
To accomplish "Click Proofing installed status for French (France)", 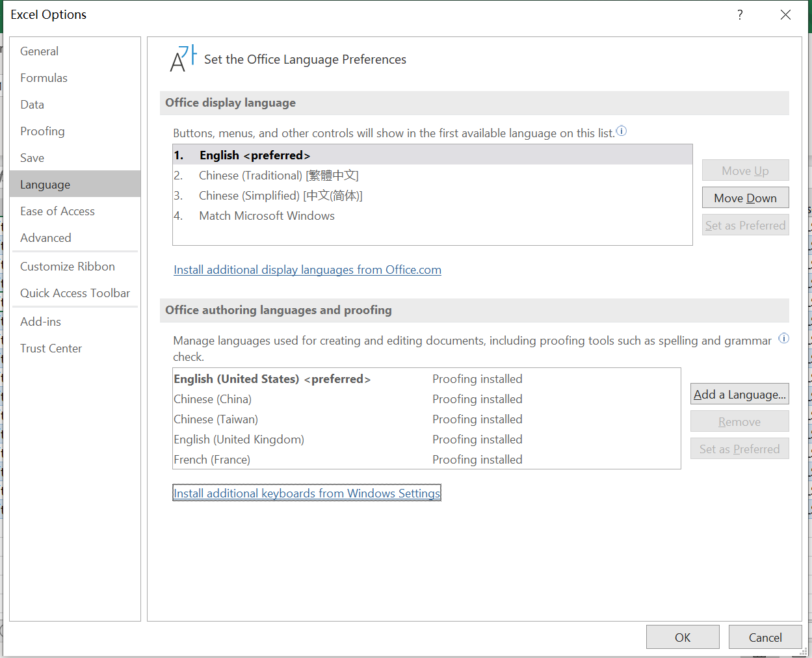I will [477, 460].
